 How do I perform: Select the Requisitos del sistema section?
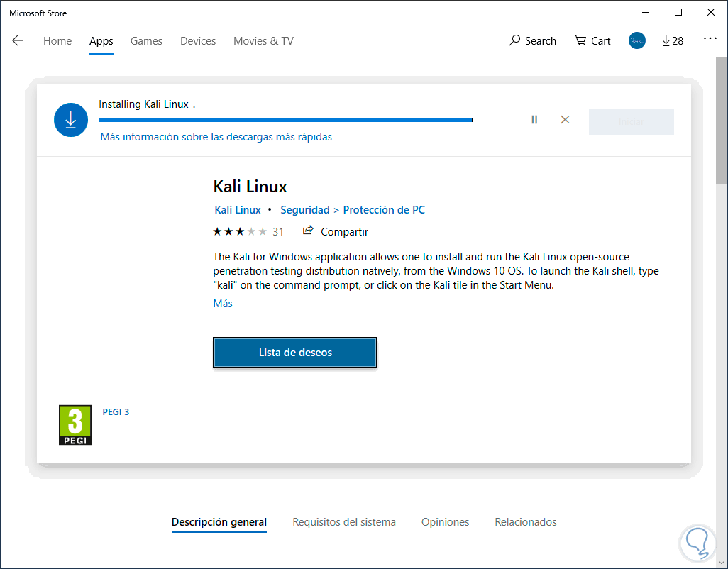pyautogui.click(x=344, y=522)
